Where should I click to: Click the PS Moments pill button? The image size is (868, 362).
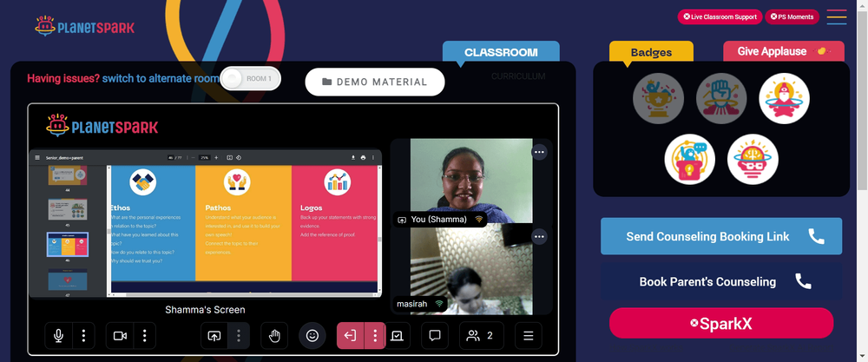tap(792, 16)
